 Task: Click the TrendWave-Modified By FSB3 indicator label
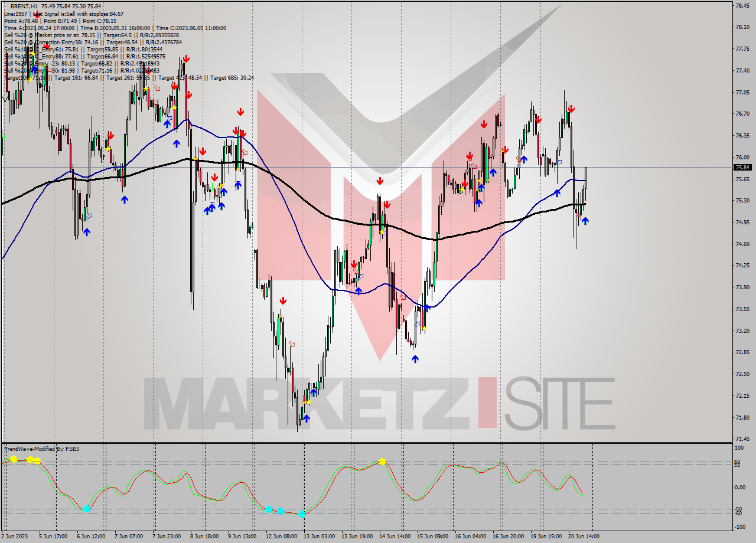click(x=41, y=449)
